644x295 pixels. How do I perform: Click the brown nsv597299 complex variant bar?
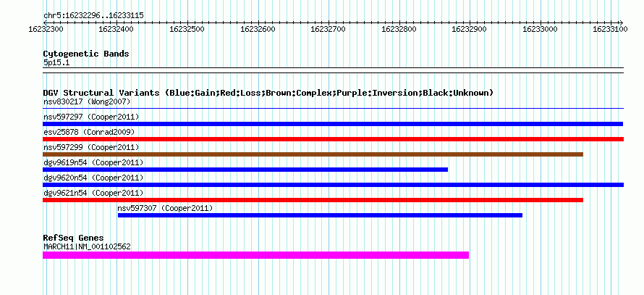click(313, 154)
